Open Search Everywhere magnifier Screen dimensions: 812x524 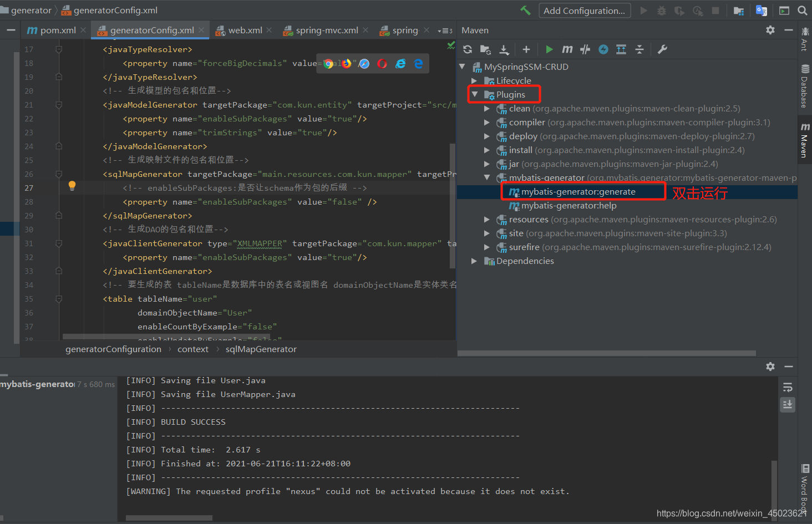point(803,11)
